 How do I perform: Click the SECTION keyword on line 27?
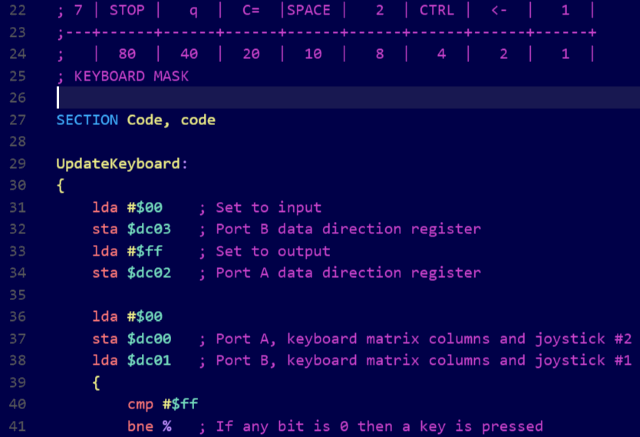point(87,120)
